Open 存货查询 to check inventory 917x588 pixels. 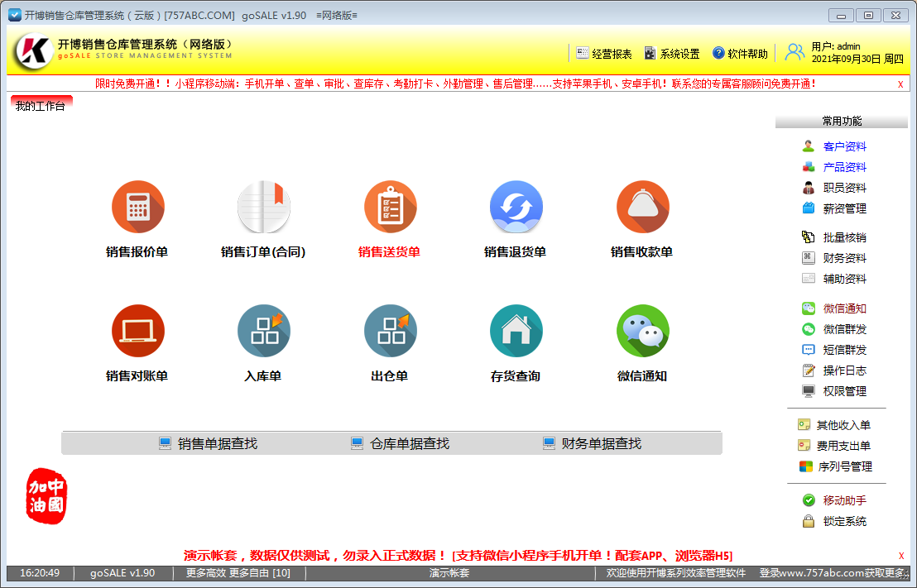(x=516, y=330)
